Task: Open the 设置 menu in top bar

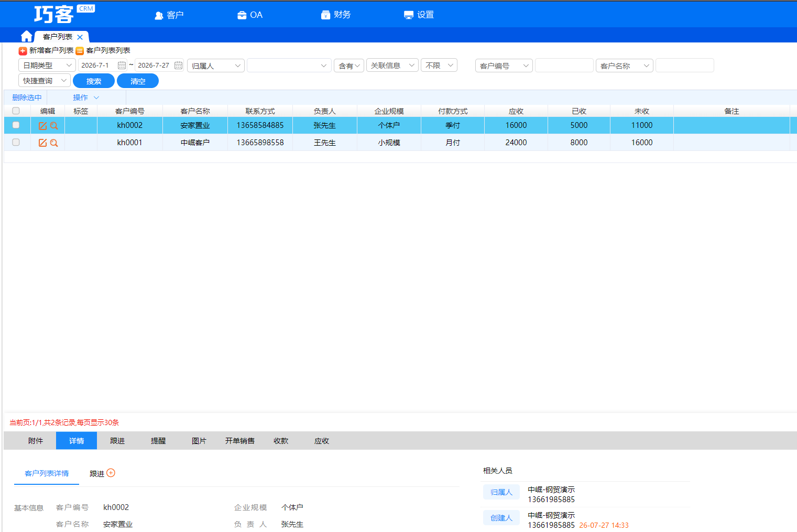Action: pos(419,15)
